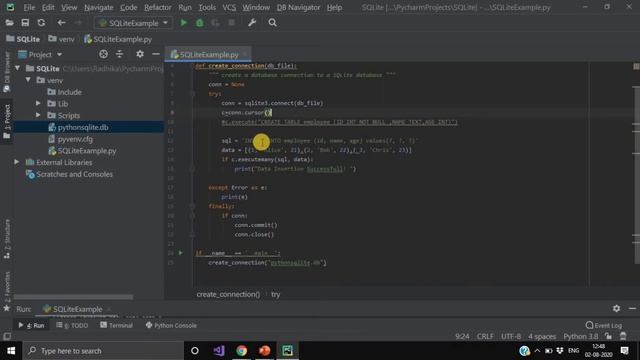Screen dimensions: 640x360
Task: Click the Back navigation arrow
Action: 61,23
